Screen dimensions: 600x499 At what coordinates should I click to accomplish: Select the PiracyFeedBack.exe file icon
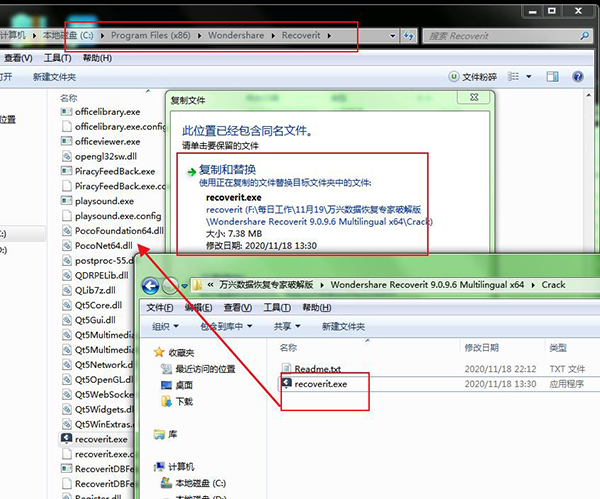click(x=67, y=171)
